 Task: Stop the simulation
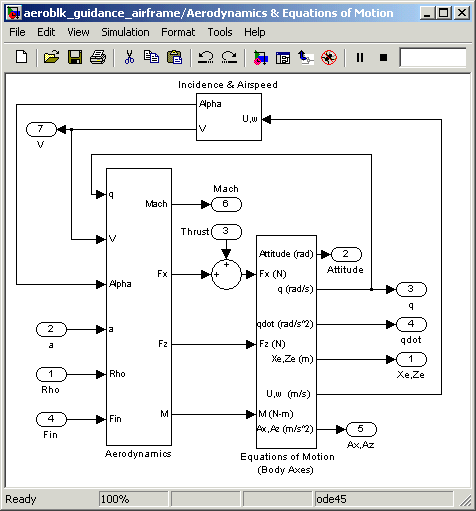coord(384,58)
